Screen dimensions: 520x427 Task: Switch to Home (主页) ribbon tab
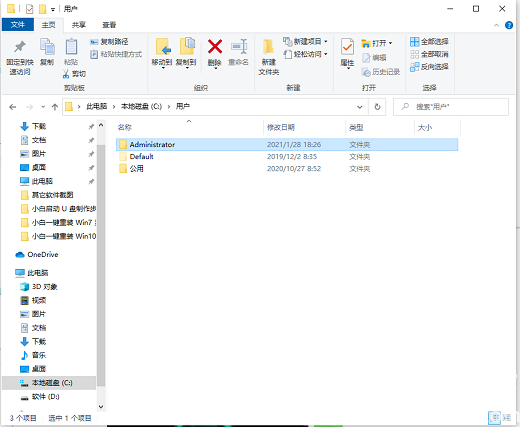pos(49,25)
